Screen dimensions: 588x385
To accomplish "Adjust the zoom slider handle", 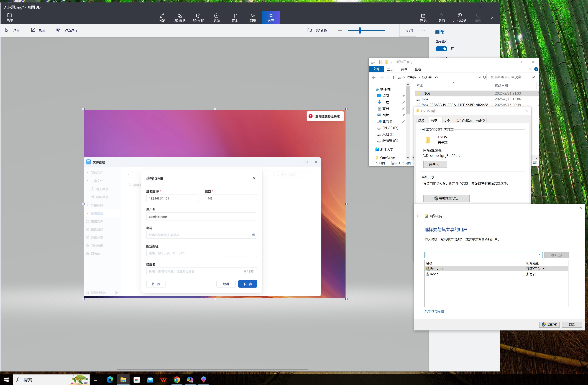I will click(360, 30).
